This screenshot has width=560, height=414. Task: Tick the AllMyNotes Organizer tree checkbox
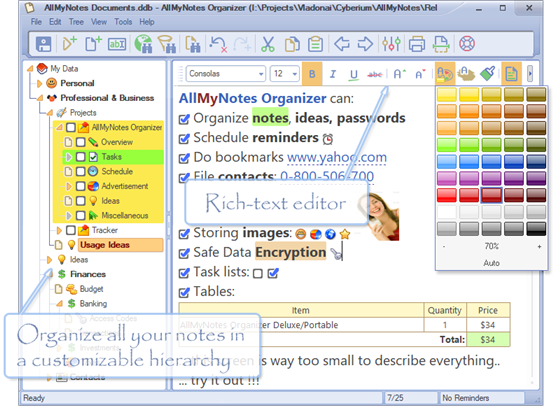pos(71,128)
